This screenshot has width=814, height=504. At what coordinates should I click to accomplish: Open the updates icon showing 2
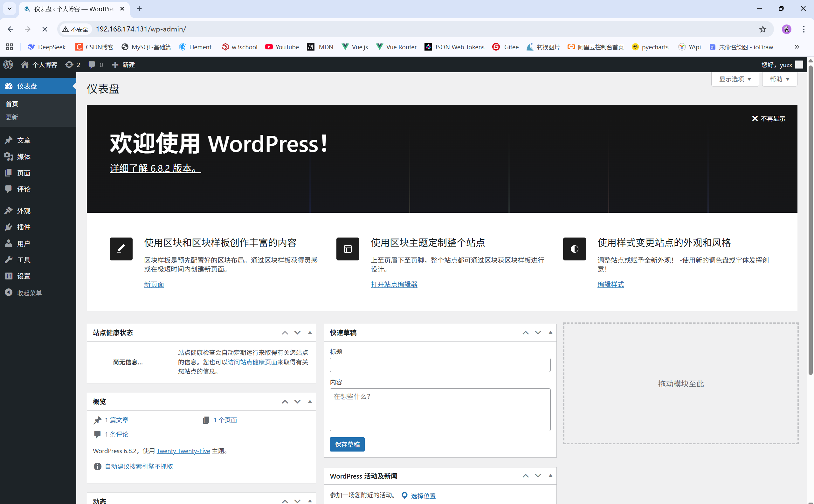tap(73, 65)
